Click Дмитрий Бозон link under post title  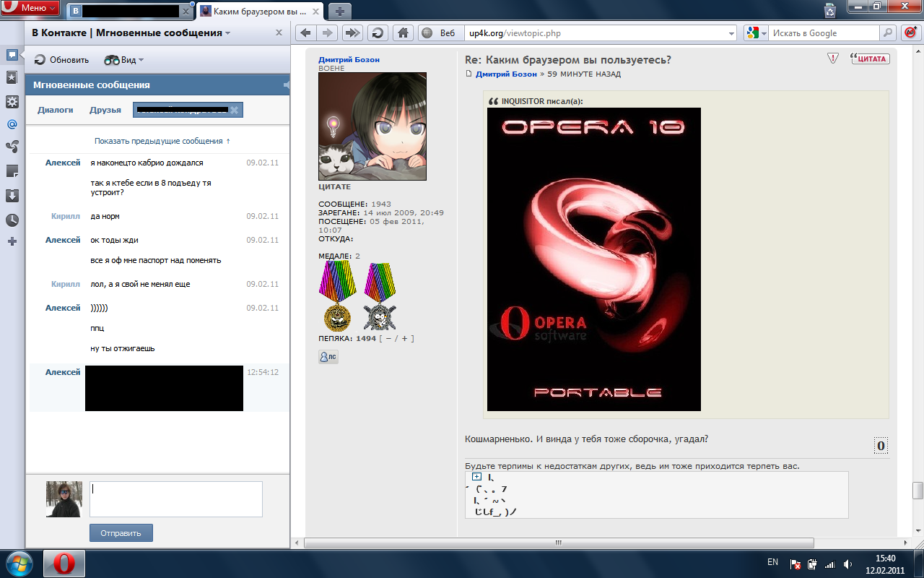coord(506,74)
